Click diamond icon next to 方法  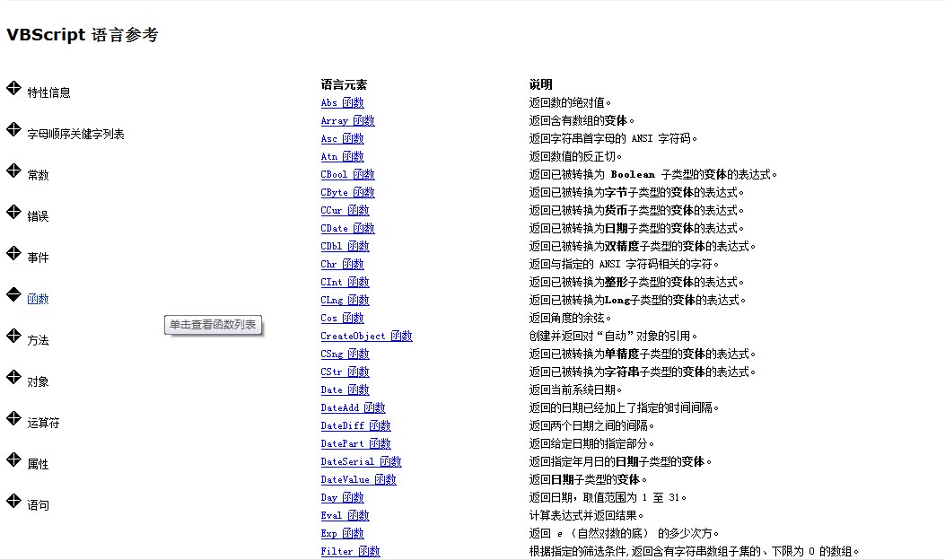coord(13,336)
